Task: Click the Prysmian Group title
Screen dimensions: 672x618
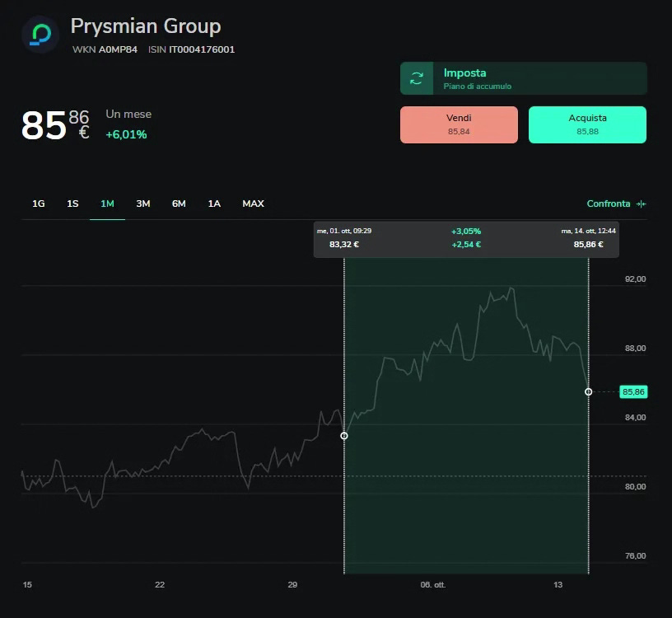Action: coord(146,26)
